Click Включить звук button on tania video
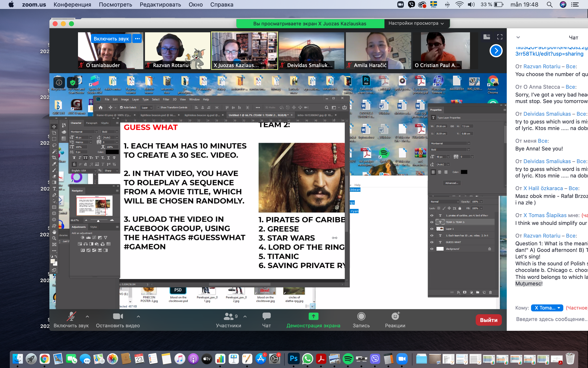This screenshot has width=588, height=368. (111, 39)
